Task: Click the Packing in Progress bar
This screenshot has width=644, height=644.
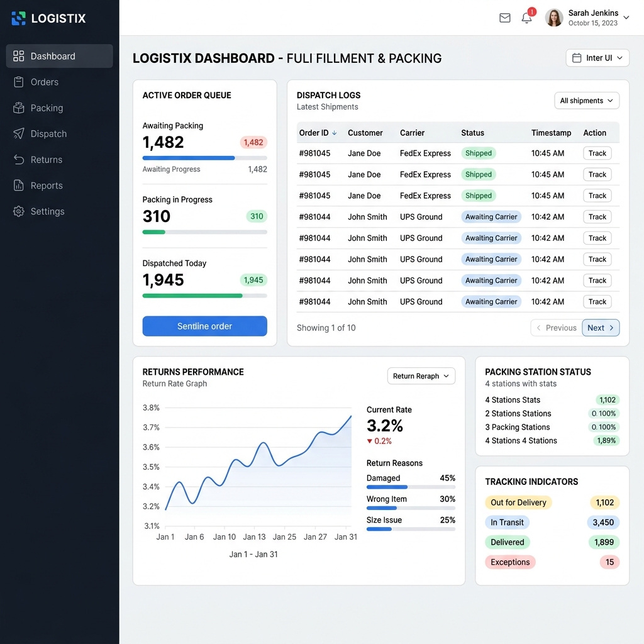Action: 204,232
